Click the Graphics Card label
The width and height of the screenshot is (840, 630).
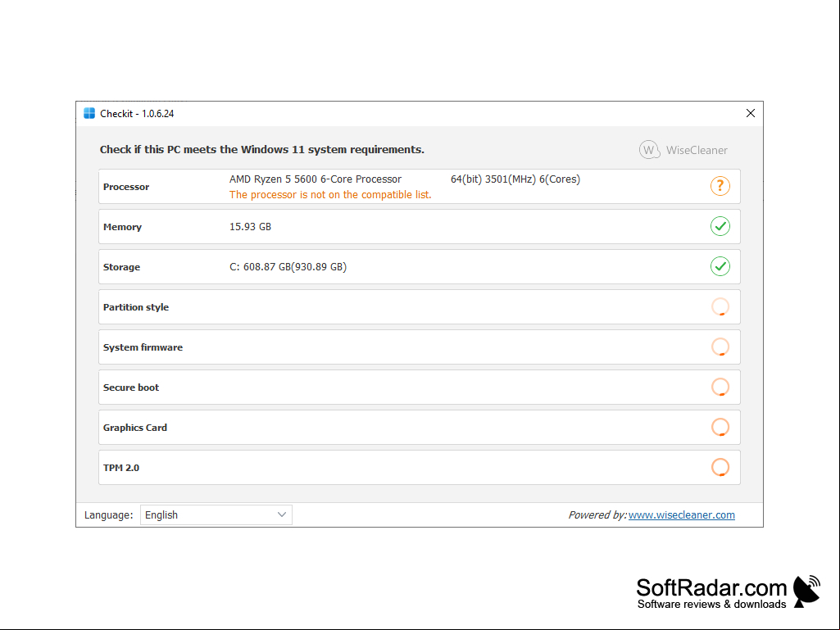click(135, 428)
